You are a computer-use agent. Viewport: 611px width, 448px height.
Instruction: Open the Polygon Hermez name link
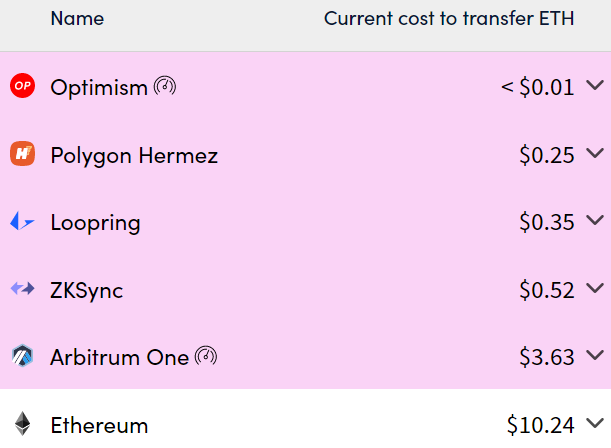point(133,156)
